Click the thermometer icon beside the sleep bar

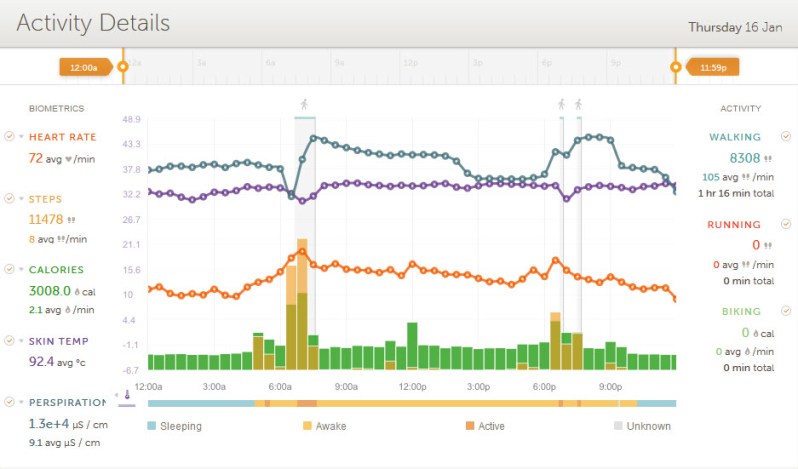pyautogui.click(x=127, y=396)
